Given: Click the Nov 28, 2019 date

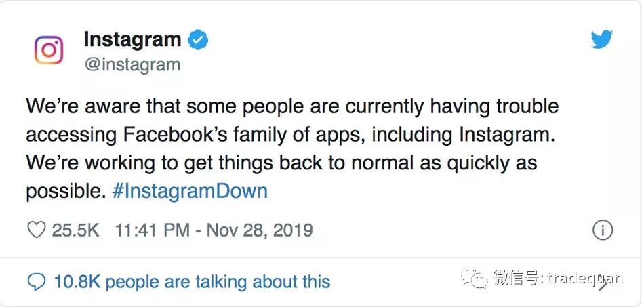Looking at the screenshot, I should point(260,230).
